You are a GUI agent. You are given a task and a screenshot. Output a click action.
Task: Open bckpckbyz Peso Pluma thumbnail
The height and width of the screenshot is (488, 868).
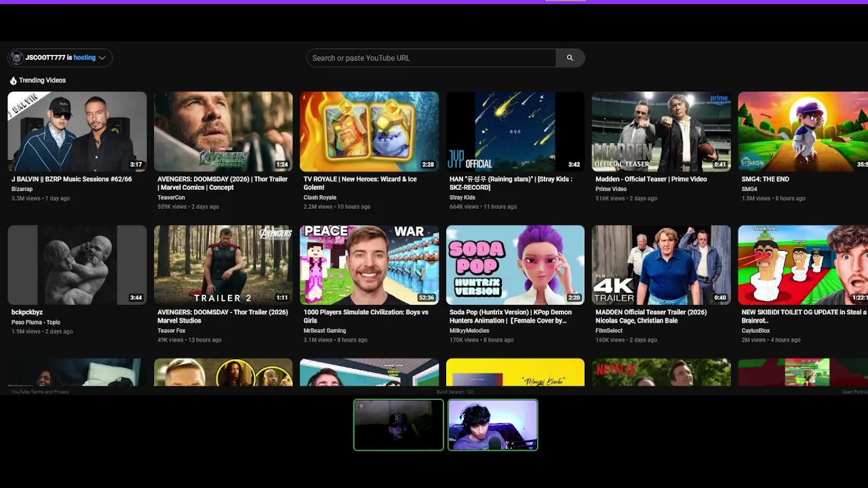[x=77, y=265]
